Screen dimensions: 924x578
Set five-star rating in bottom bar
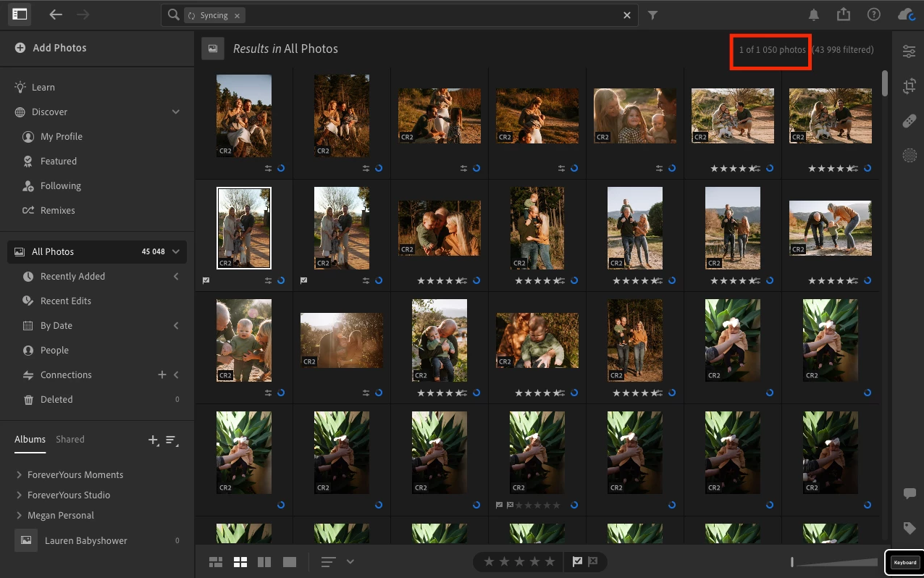pos(550,562)
